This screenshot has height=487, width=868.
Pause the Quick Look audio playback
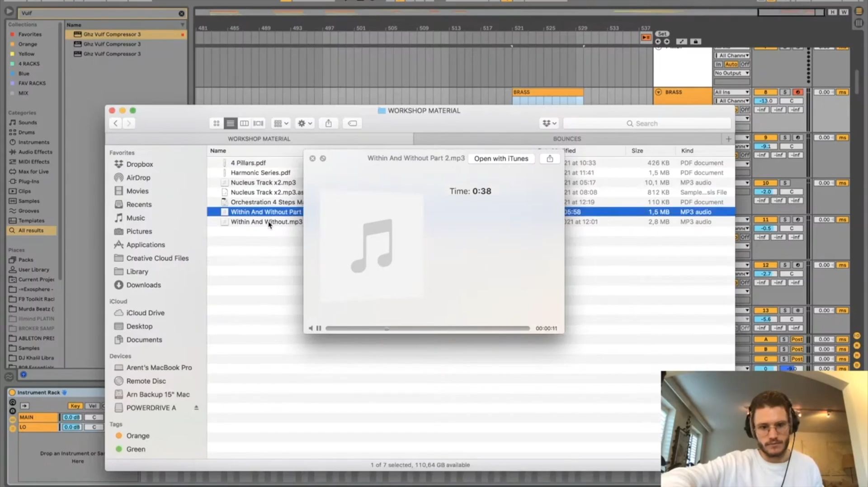click(319, 328)
